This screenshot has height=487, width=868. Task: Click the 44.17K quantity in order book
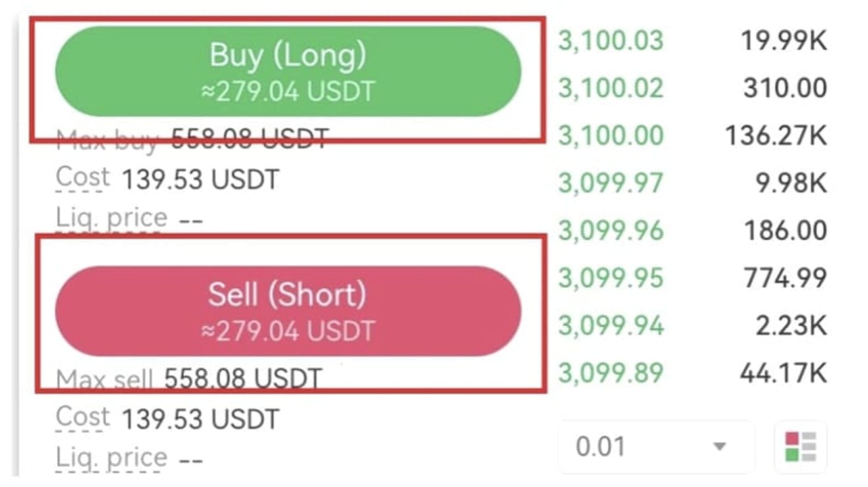(x=783, y=372)
